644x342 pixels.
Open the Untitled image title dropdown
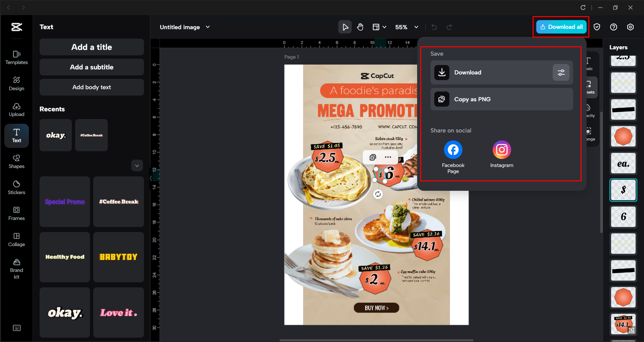coord(207,27)
